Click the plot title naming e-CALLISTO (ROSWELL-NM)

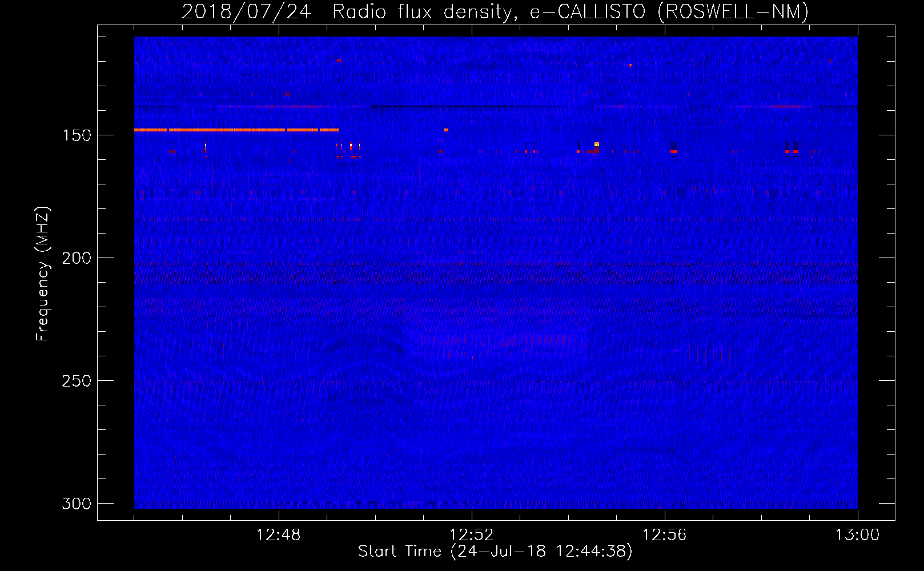pyautogui.click(x=495, y=11)
